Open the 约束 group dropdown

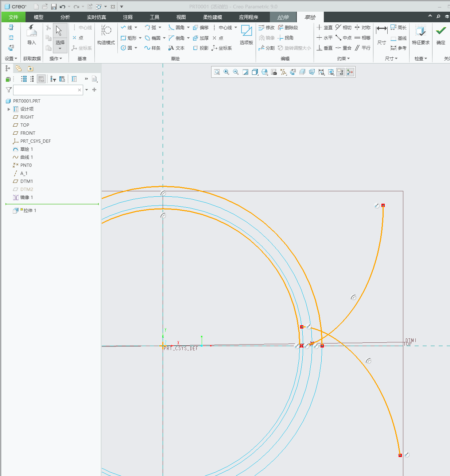[x=343, y=58]
